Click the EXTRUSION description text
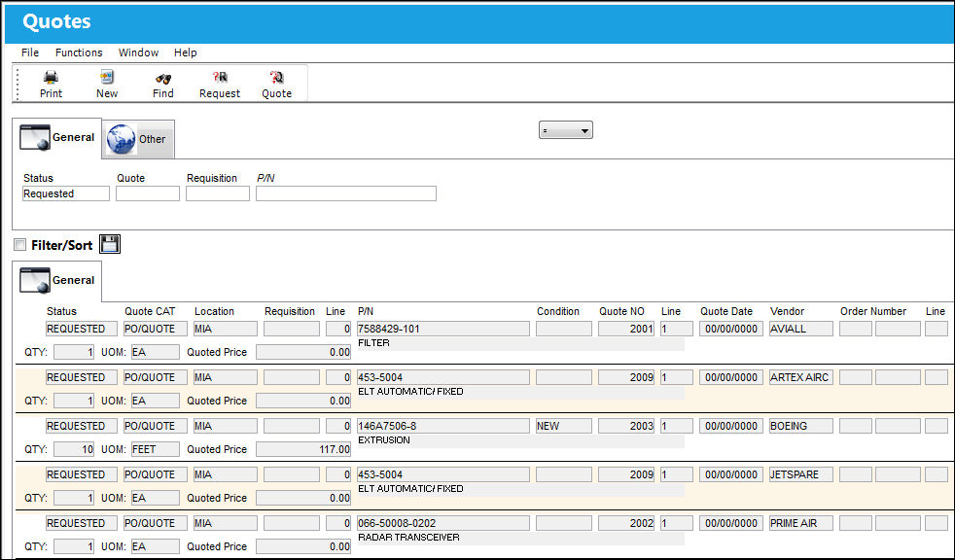This screenshot has width=955, height=560. (384, 440)
